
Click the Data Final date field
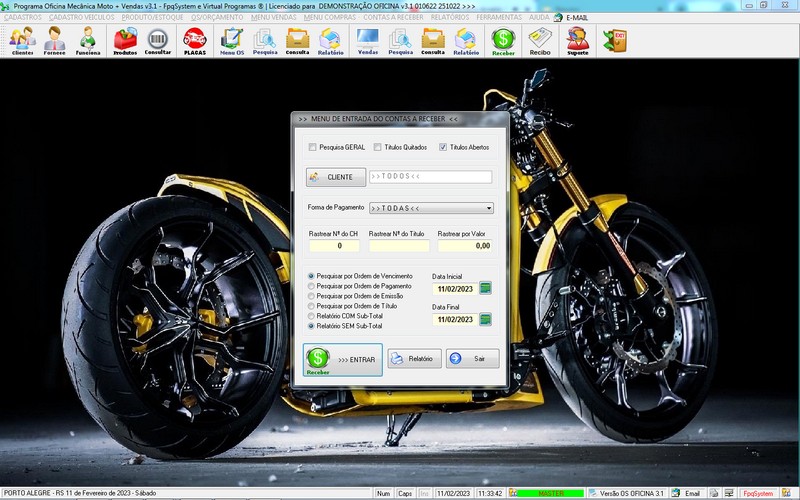455,319
